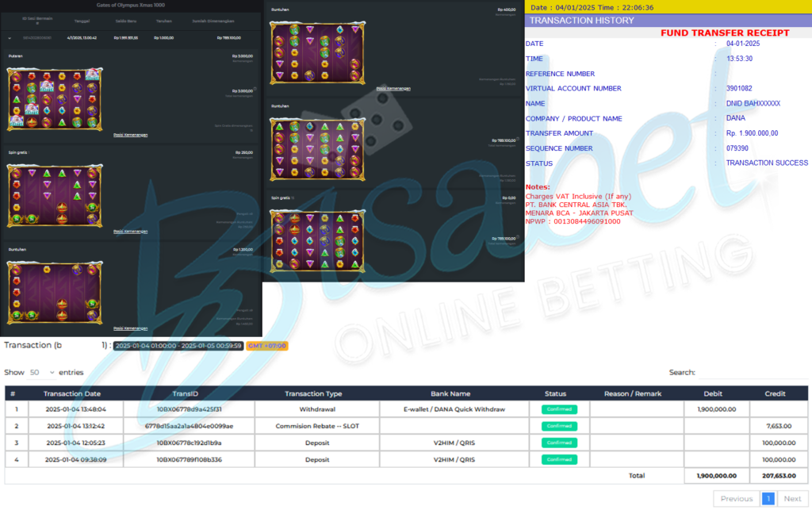Sort by TransID column header
The width and height of the screenshot is (812, 510).
(x=186, y=393)
